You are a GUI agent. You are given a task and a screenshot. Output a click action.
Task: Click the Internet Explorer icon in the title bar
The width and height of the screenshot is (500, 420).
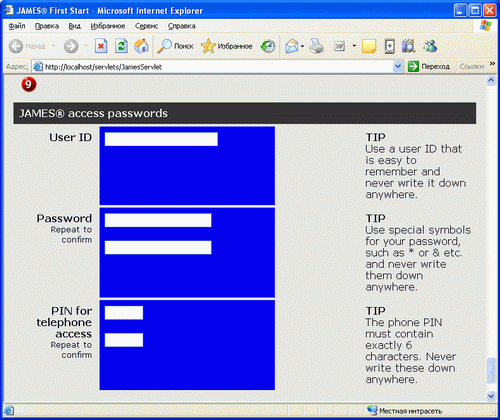pos(9,10)
